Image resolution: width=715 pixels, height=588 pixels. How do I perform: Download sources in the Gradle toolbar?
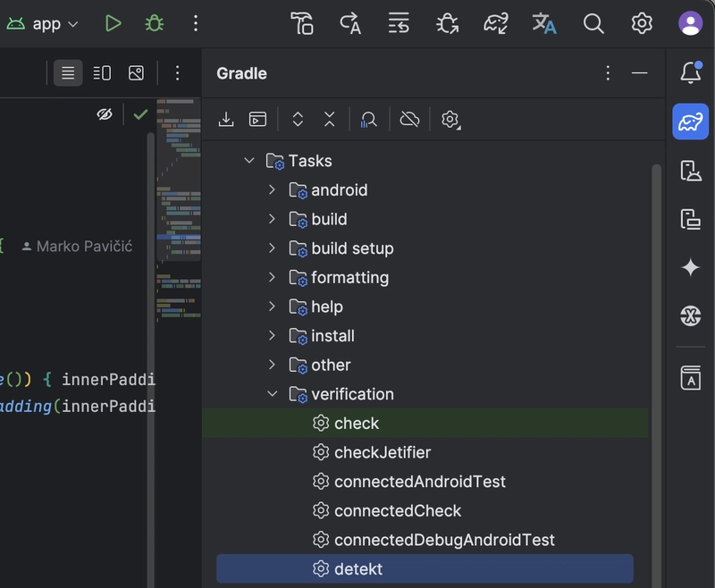click(226, 120)
